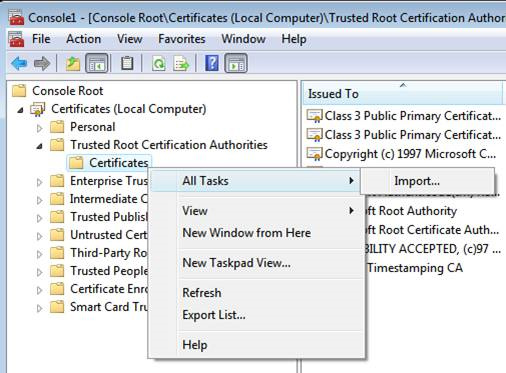
Task: Toggle the Show/Hide Console Tree icon
Action: click(x=97, y=63)
